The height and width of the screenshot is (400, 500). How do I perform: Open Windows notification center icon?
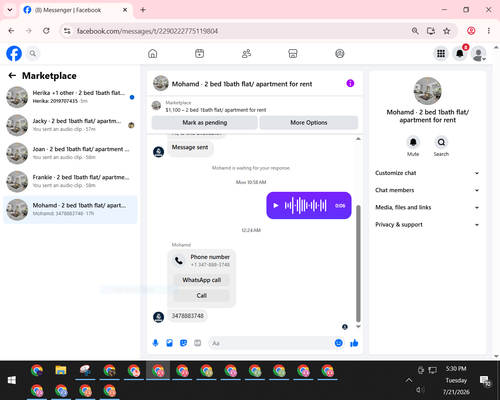tap(485, 381)
